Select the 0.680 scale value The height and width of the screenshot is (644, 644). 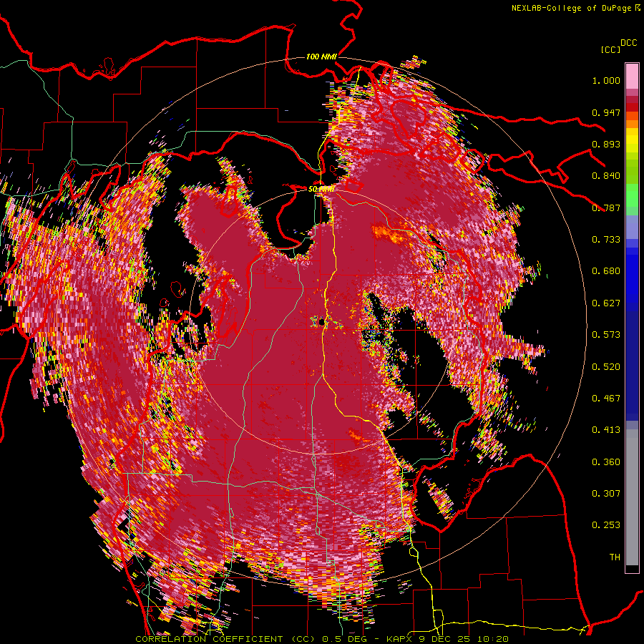point(606,271)
